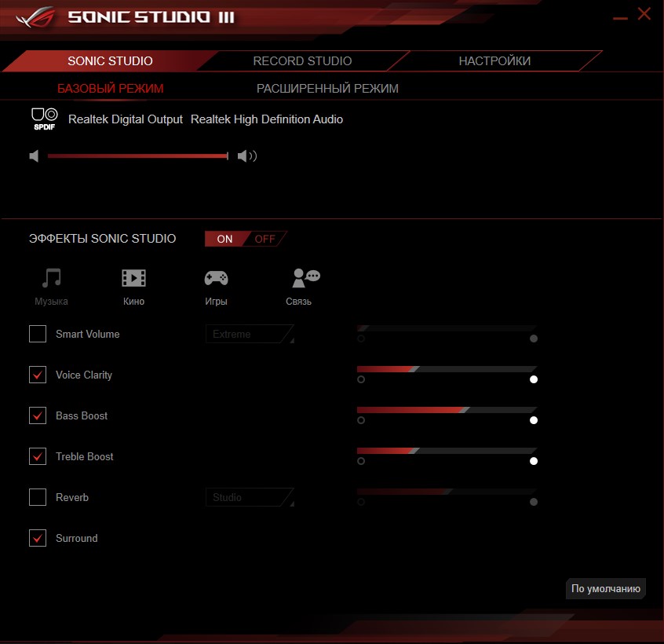Viewport: 664px width, 644px height.
Task: Click the По умолчанию default button
Action: pyautogui.click(x=606, y=588)
